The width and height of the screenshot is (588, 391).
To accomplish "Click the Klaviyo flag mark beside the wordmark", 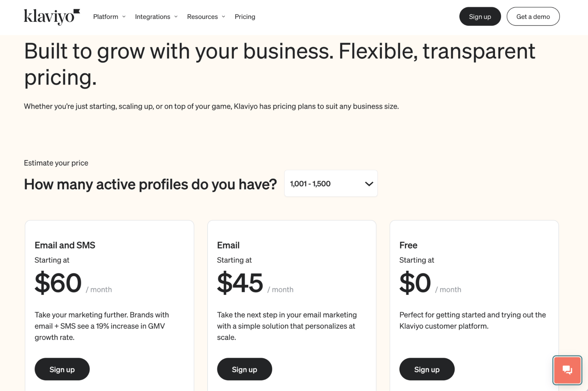I will click(x=77, y=11).
